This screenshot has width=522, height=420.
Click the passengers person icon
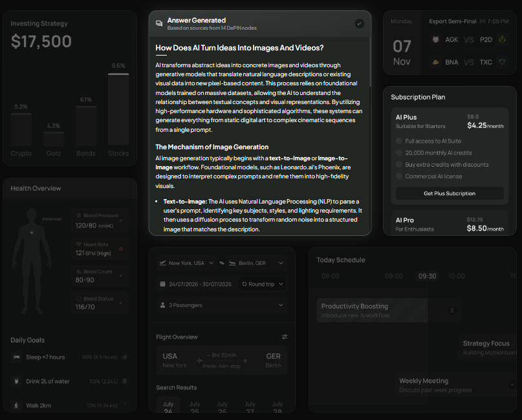pos(162,305)
